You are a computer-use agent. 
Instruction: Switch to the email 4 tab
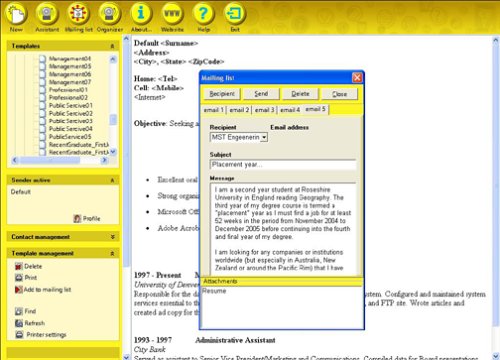click(290, 110)
